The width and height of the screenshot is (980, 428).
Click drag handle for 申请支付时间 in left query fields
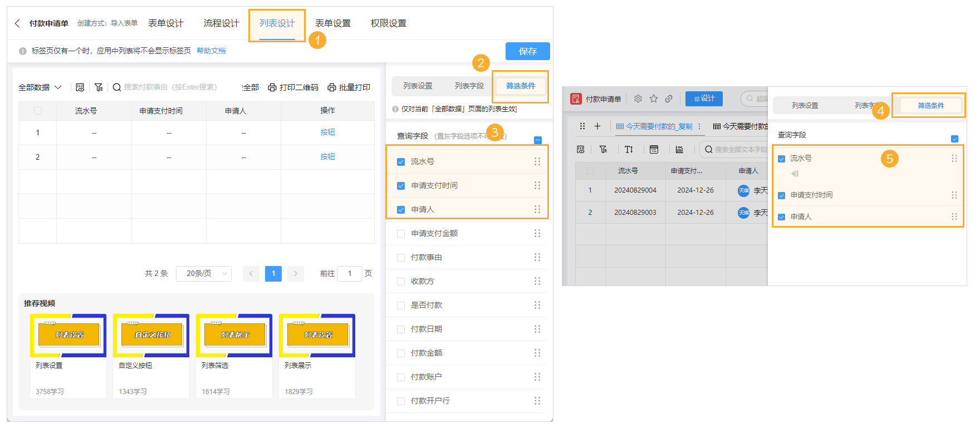click(537, 185)
